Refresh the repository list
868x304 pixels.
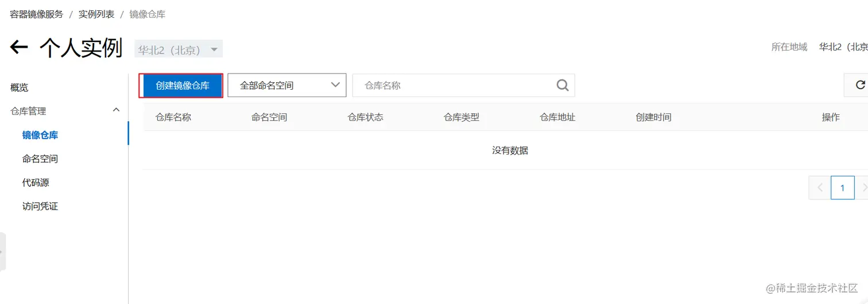point(859,85)
